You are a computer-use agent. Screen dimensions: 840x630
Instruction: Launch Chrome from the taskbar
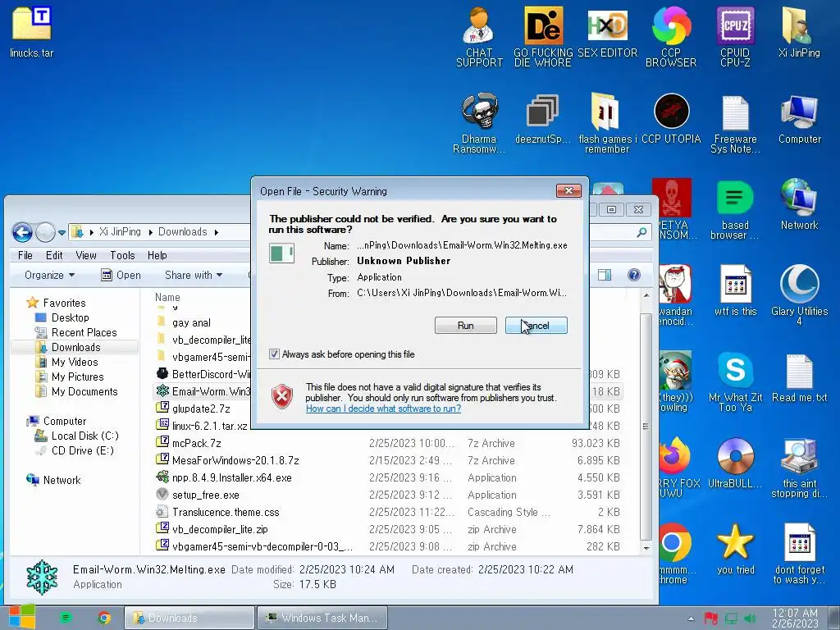(x=104, y=619)
